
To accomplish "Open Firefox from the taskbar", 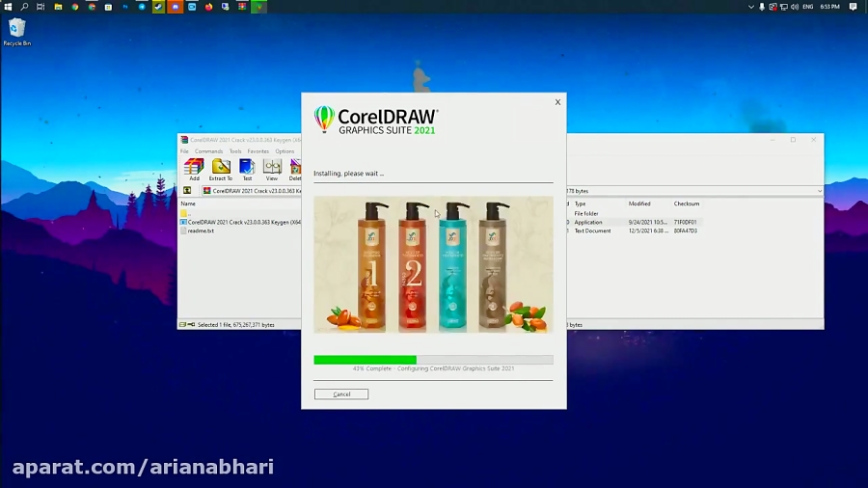I will point(208,7).
